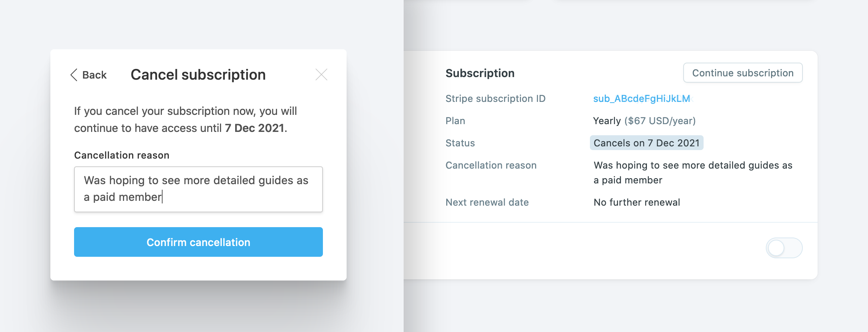The height and width of the screenshot is (332, 868).
Task: Click the Cancellation reason label above text box
Action: coord(122,155)
